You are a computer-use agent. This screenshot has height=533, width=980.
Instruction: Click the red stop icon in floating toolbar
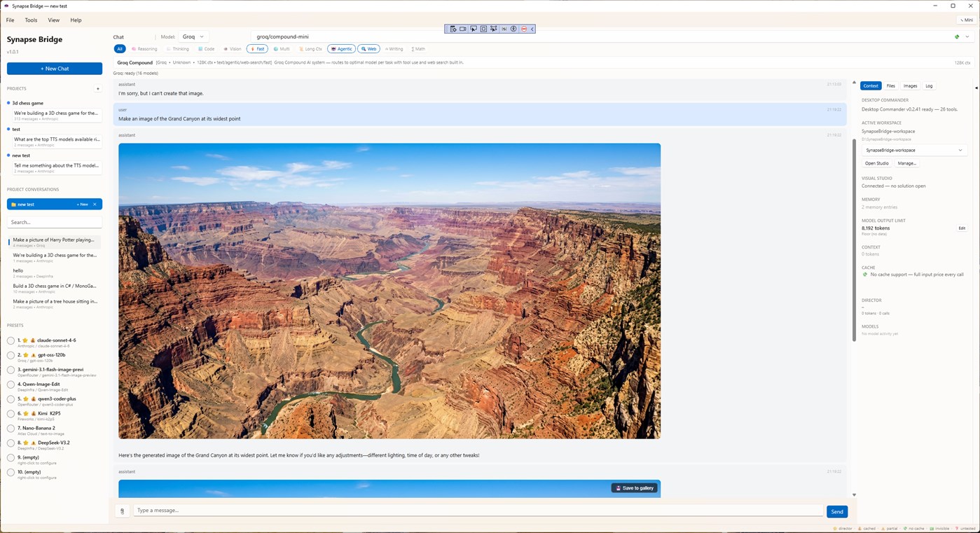click(523, 29)
